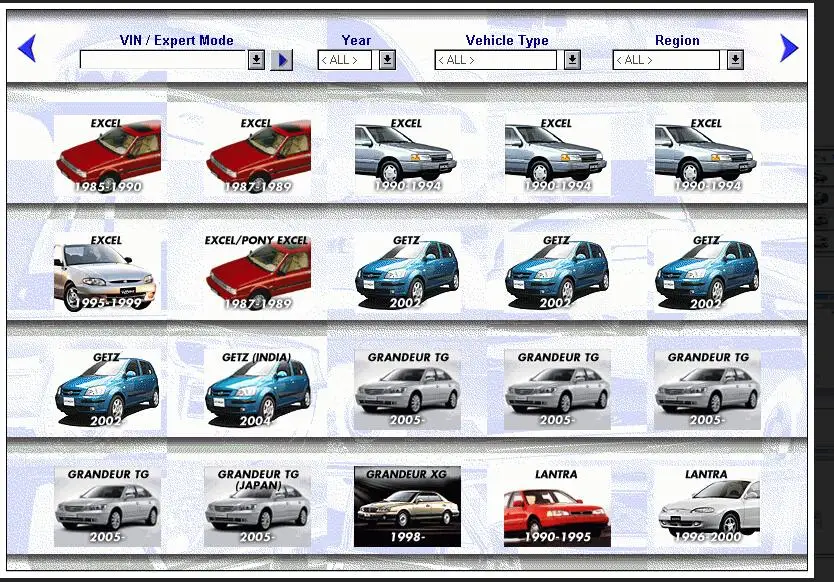Click the Vehicle Type '< ALL >' field
Viewport: 834px width, 582px height.
[496, 60]
